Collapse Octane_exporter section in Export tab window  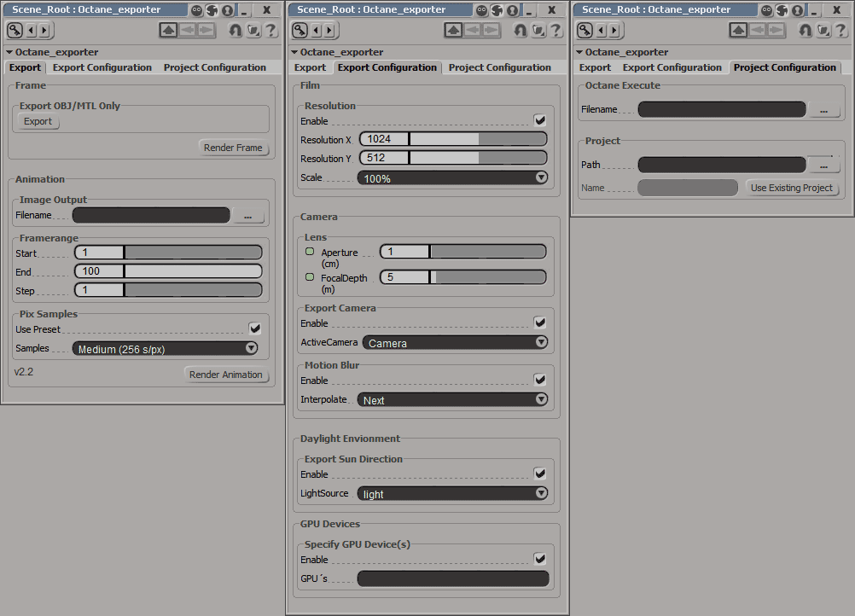(x=9, y=52)
